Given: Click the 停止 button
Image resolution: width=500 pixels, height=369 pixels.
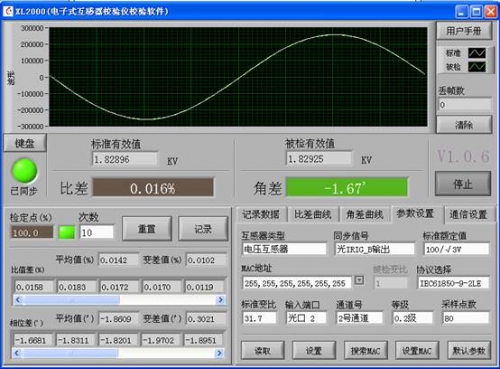Looking at the screenshot, I should tap(463, 184).
